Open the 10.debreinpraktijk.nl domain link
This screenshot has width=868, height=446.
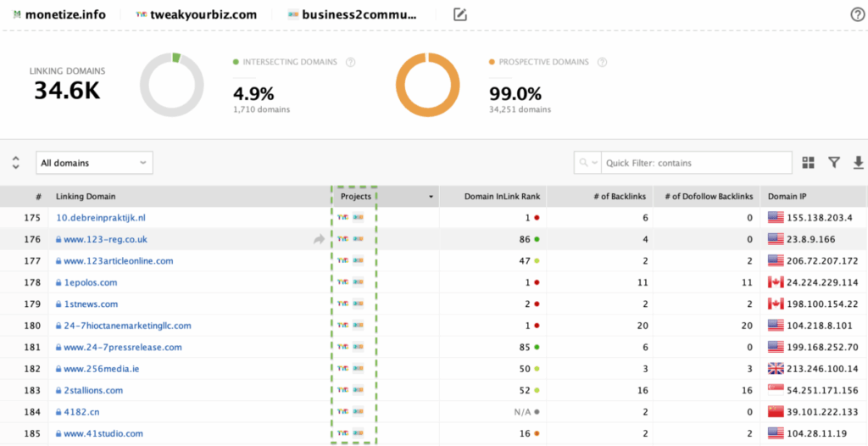tap(101, 218)
